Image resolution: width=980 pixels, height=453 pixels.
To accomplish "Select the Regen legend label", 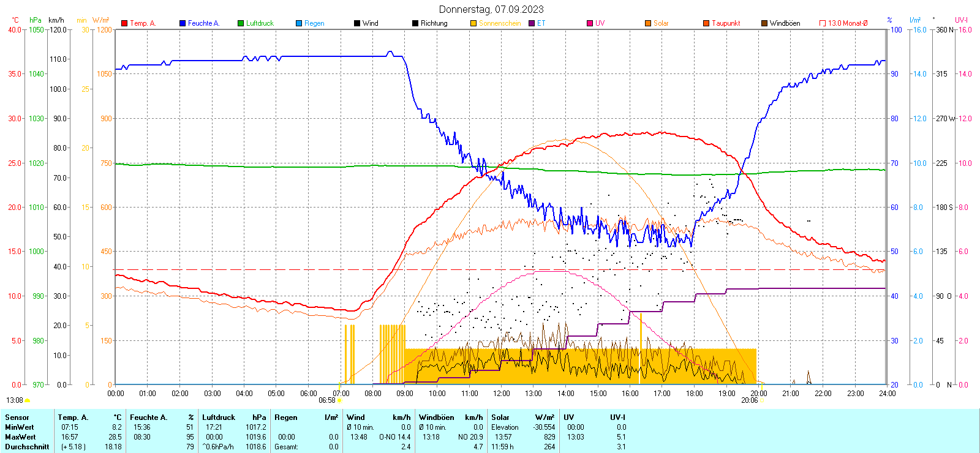I will point(314,23).
